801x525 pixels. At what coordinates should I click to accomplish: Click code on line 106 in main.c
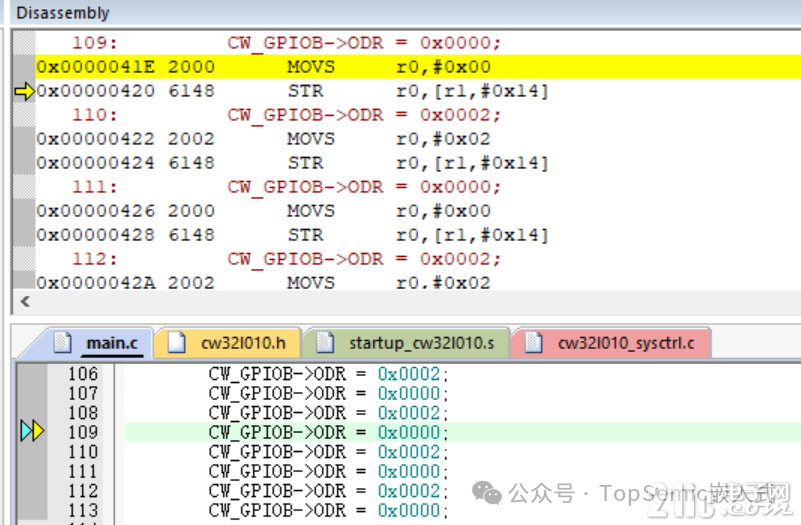tap(328, 374)
